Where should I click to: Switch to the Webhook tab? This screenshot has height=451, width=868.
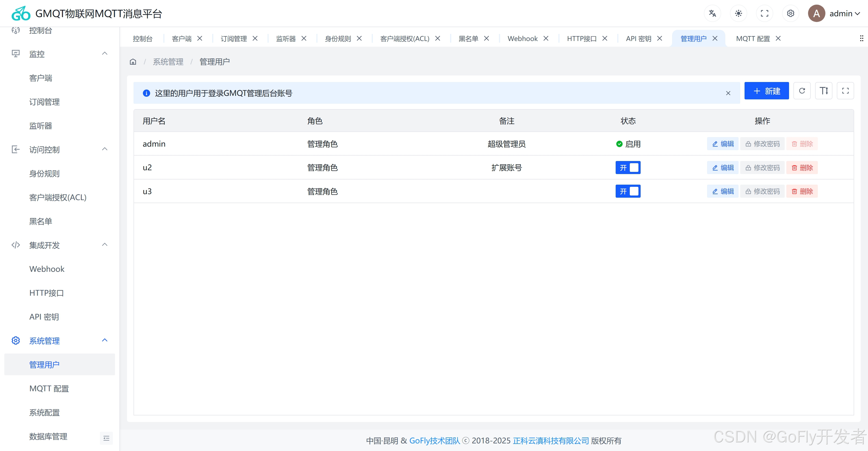point(522,39)
